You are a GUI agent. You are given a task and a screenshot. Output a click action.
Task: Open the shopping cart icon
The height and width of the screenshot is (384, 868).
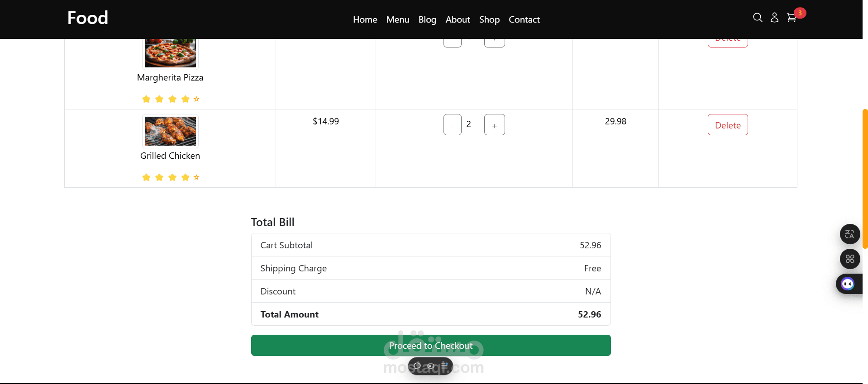[791, 18]
